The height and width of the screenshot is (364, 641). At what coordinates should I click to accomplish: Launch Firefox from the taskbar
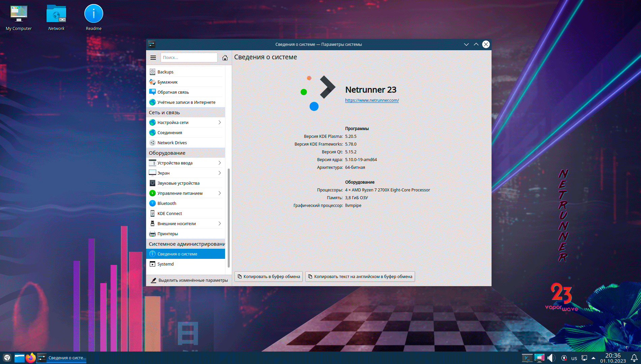[31, 358]
